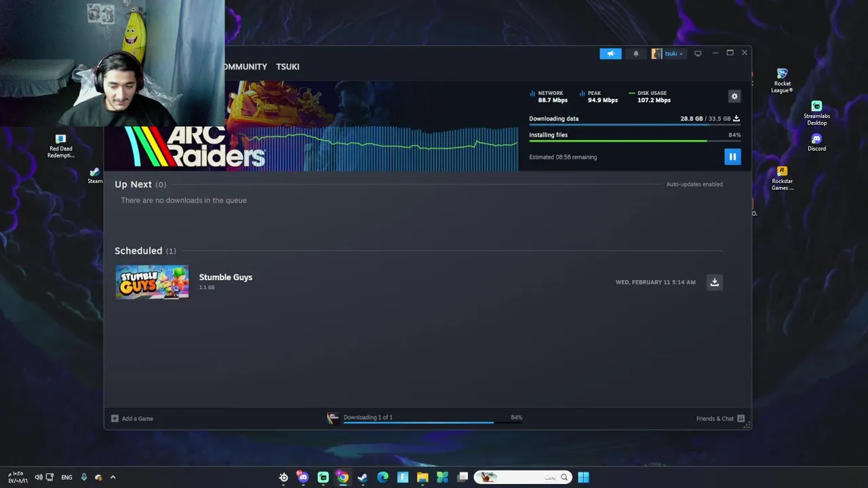Viewport: 868px width, 488px height.
Task: Open Rockstar Games desktop shortcut
Action: [782, 179]
